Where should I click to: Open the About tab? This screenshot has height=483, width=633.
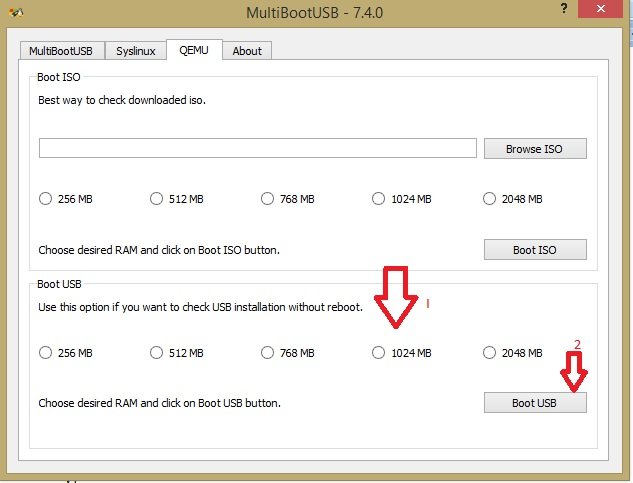[247, 51]
